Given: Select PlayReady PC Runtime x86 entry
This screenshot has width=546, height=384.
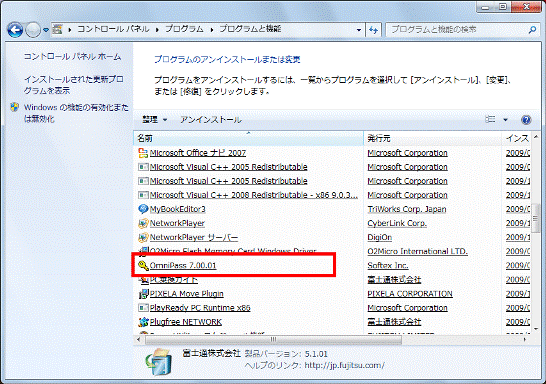Looking at the screenshot, I should point(200,308).
